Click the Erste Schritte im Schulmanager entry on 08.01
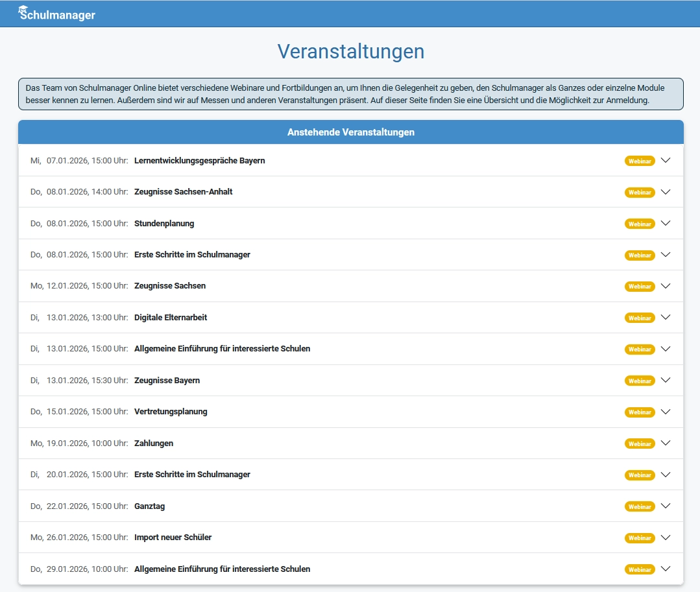This screenshot has width=700, height=592. click(192, 255)
